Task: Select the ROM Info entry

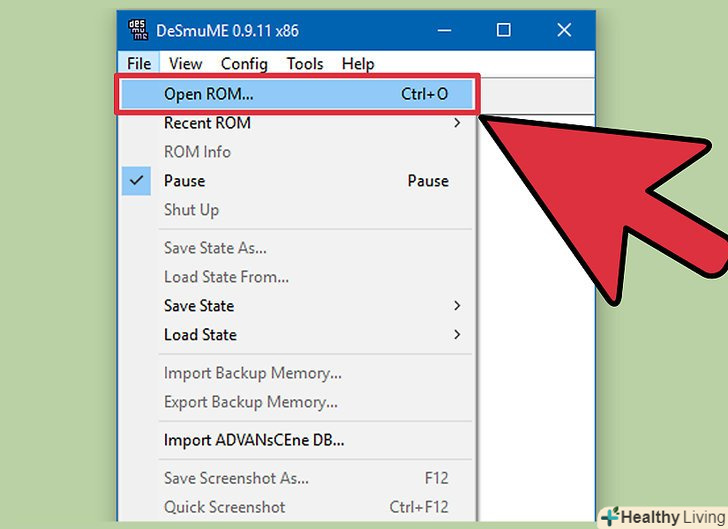Action: (x=297, y=152)
